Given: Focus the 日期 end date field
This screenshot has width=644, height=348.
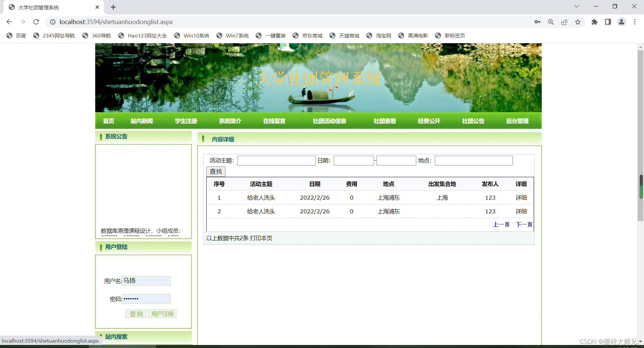Looking at the screenshot, I should tap(396, 161).
